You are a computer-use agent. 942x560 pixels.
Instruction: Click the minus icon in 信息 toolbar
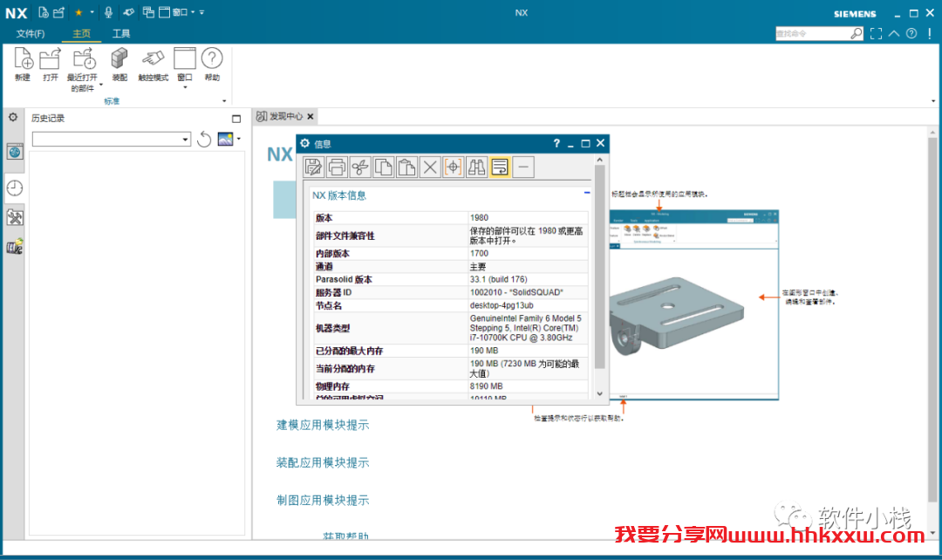click(523, 167)
